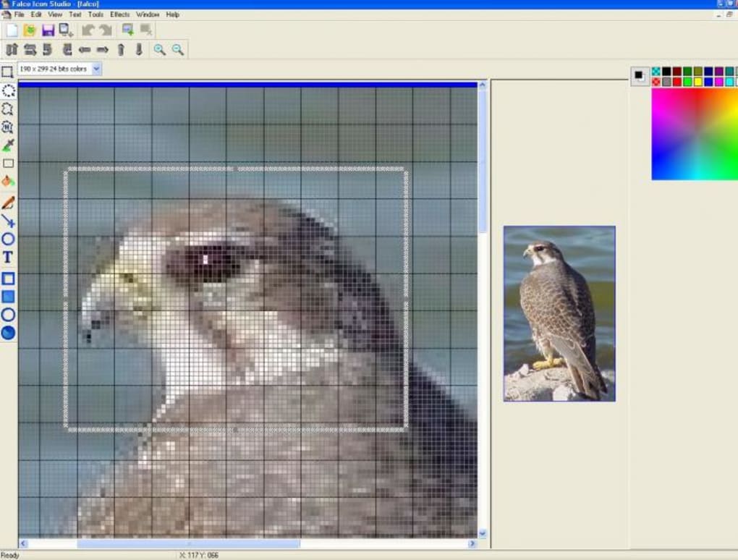The width and height of the screenshot is (738, 560).
Task: Select the rectangular selection tool
Action: pos(8,72)
